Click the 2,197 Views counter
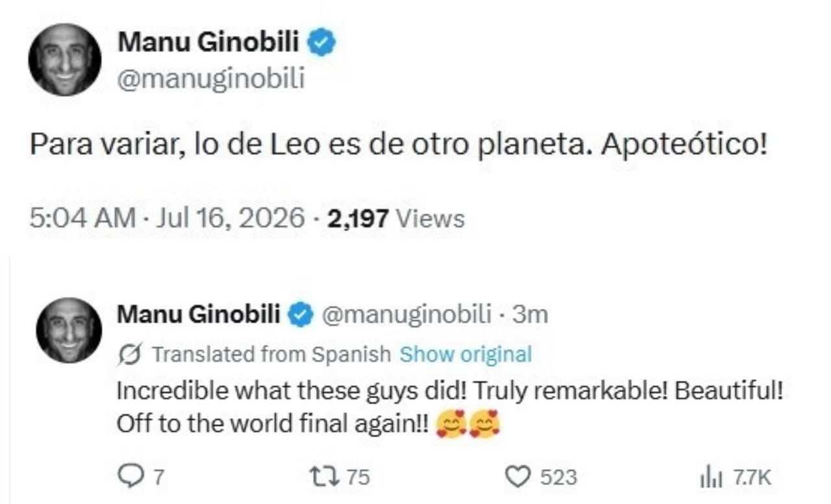Viewport: 831px width, 504px height. (x=396, y=218)
